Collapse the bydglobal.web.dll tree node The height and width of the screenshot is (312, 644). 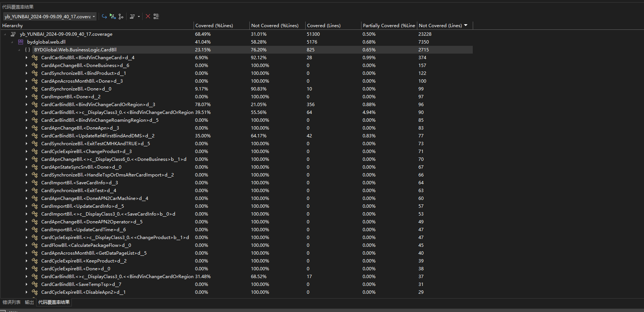(x=12, y=42)
